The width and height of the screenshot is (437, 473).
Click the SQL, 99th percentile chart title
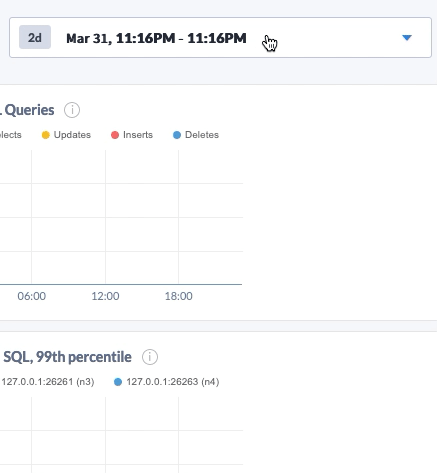[67, 357]
